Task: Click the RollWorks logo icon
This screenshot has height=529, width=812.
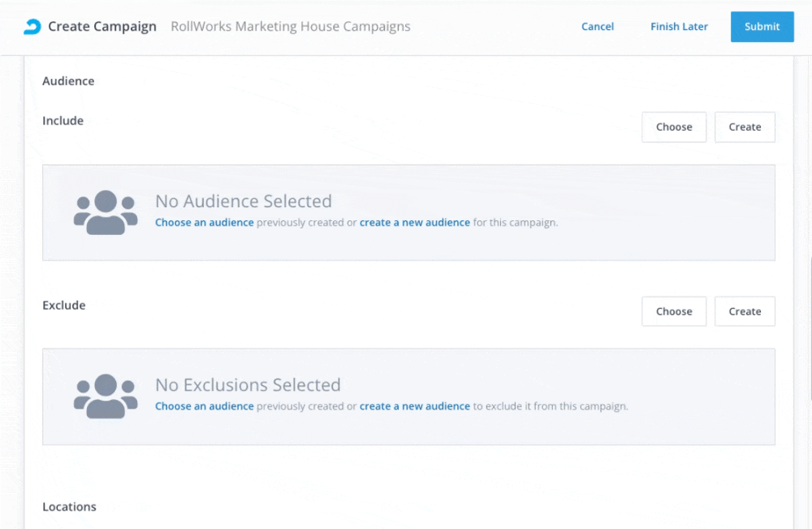Action: (x=32, y=27)
